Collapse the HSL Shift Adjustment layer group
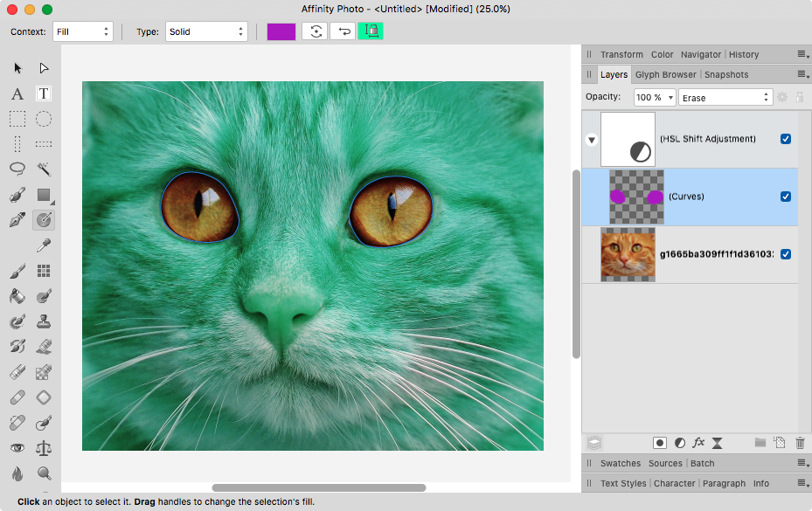812x511 pixels. click(x=592, y=139)
